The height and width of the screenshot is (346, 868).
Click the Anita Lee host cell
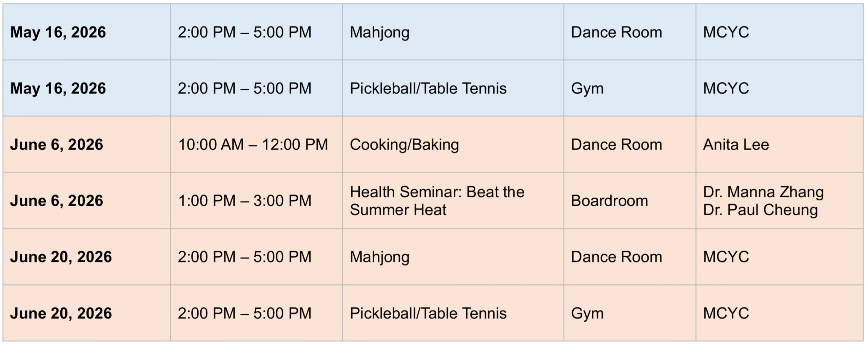tap(736, 145)
